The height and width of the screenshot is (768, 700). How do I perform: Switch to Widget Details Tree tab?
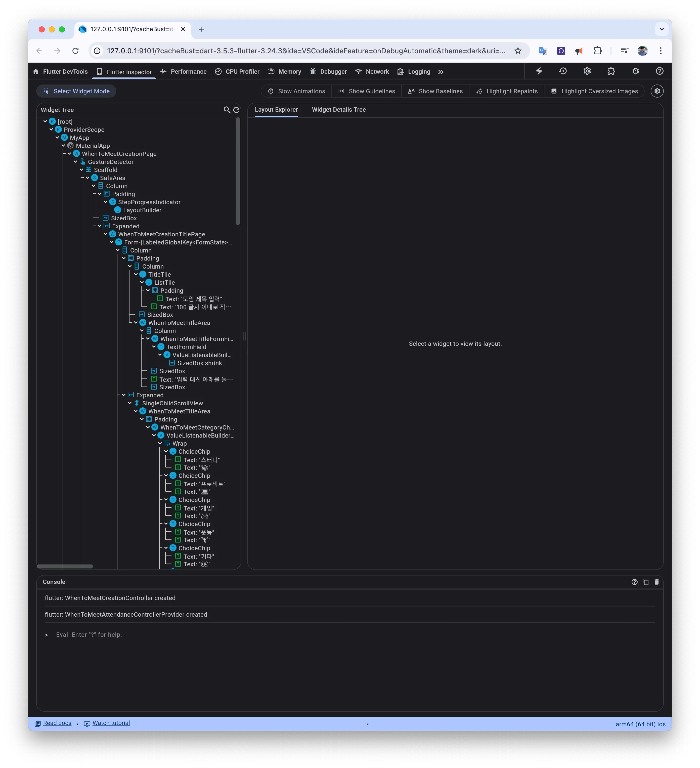coord(339,110)
